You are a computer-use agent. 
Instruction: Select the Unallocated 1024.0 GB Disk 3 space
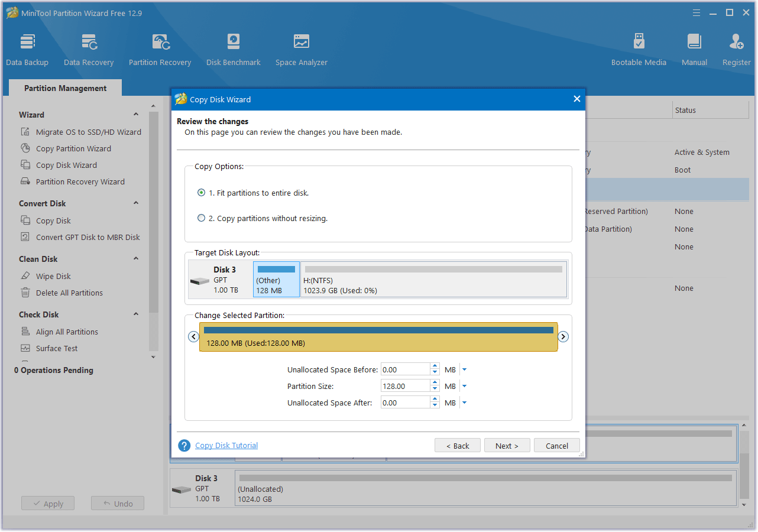pyautogui.click(x=486, y=488)
